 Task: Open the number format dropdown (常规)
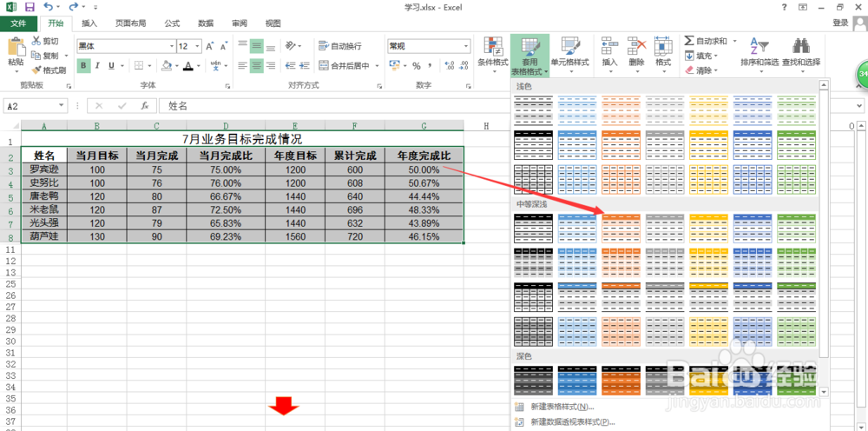[467, 46]
